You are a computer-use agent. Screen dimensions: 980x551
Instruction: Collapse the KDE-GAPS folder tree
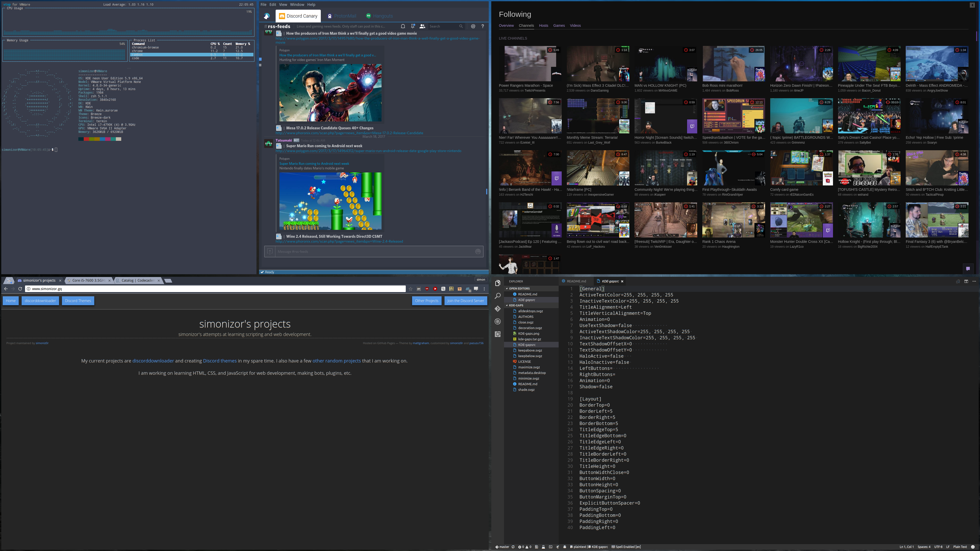tap(516, 305)
